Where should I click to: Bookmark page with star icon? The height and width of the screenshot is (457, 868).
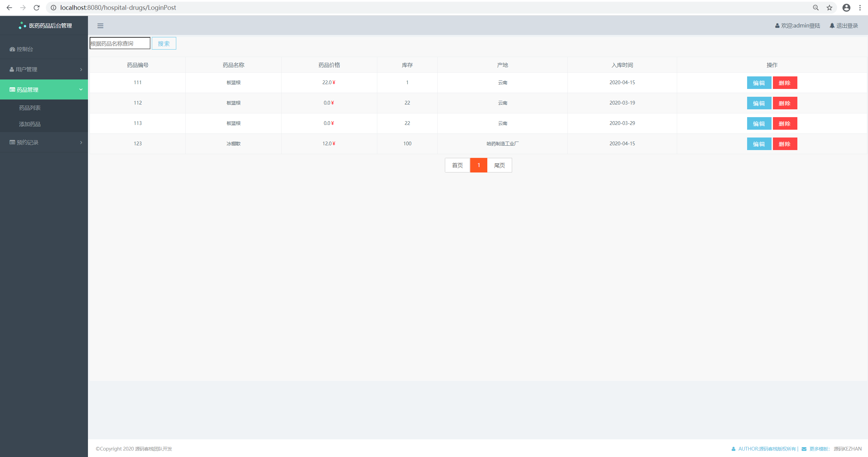point(829,7)
